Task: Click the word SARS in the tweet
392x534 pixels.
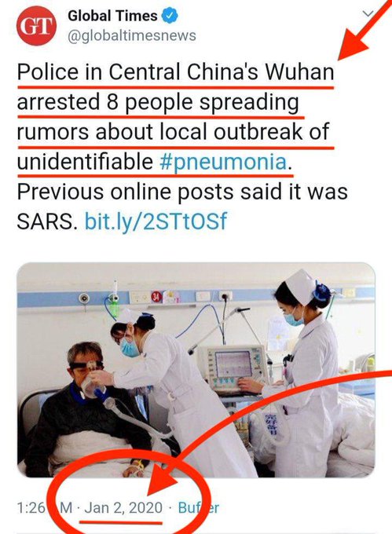Action: point(46,221)
